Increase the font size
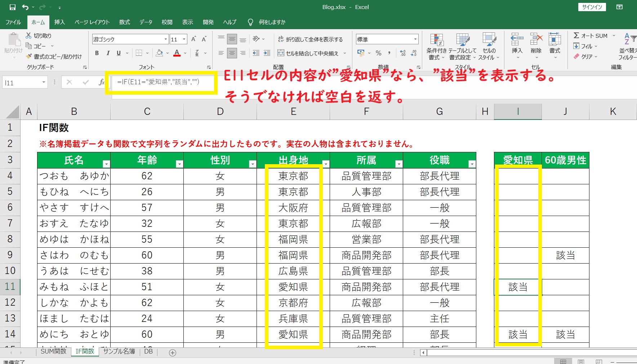637x364 pixels. pyautogui.click(x=194, y=39)
